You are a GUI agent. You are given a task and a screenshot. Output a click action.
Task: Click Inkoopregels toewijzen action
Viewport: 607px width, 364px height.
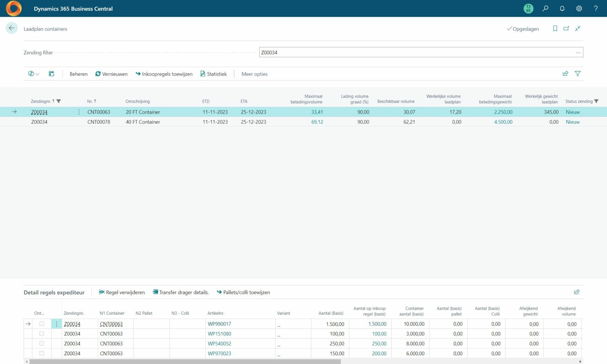pyautogui.click(x=164, y=74)
